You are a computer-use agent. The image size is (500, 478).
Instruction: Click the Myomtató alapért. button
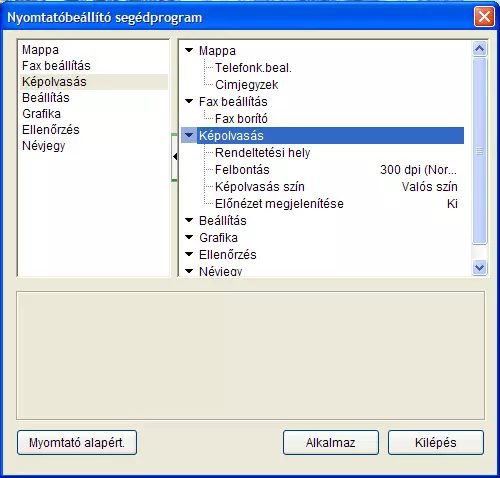(77, 442)
